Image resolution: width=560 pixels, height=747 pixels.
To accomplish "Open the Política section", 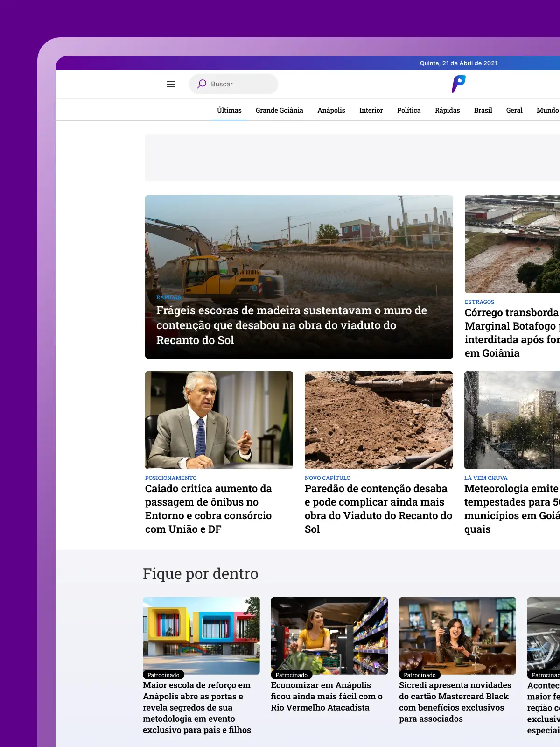I will [x=409, y=110].
